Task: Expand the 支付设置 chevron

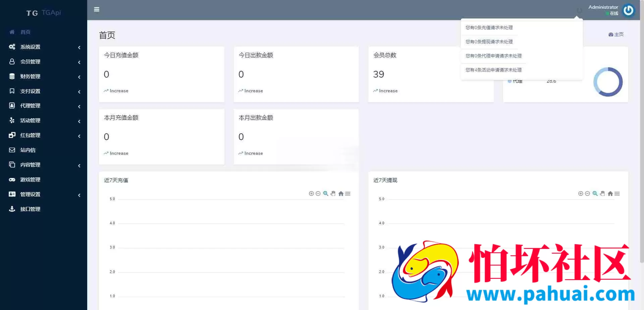Action: pyautogui.click(x=79, y=92)
